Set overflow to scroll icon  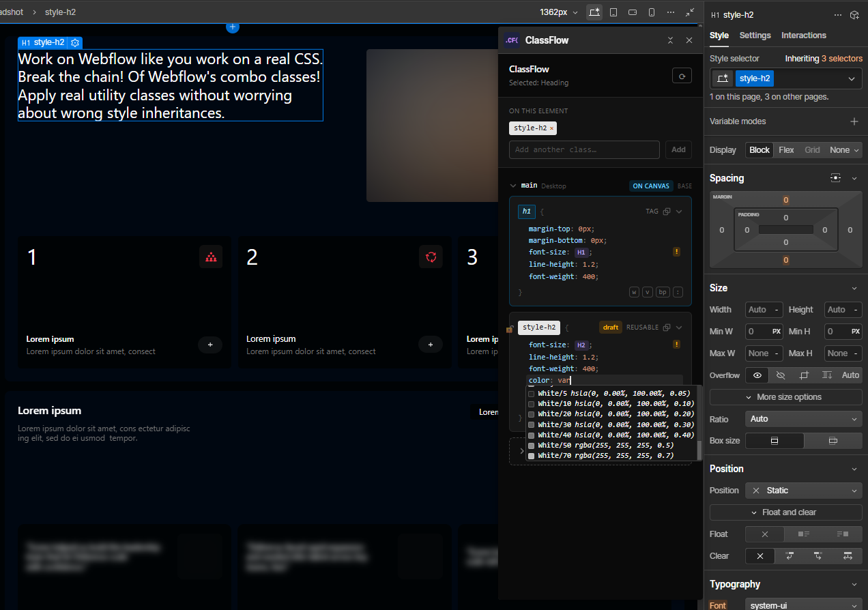click(x=827, y=375)
